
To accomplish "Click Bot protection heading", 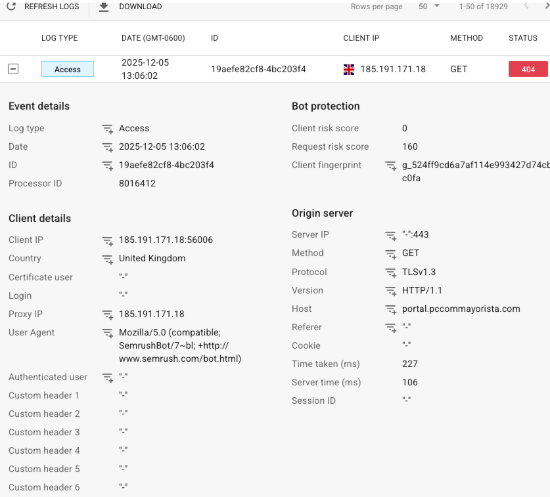I will [326, 106].
